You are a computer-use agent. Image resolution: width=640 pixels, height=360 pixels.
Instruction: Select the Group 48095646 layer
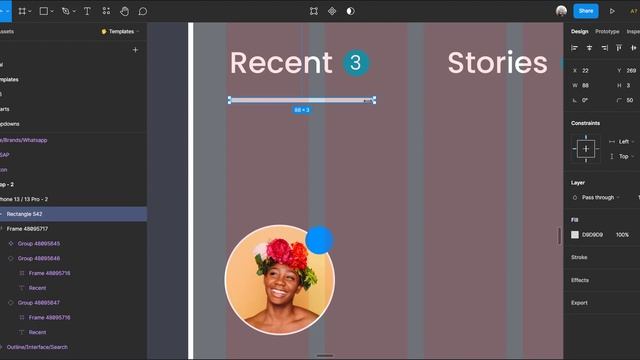pyautogui.click(x=73, y=258)
